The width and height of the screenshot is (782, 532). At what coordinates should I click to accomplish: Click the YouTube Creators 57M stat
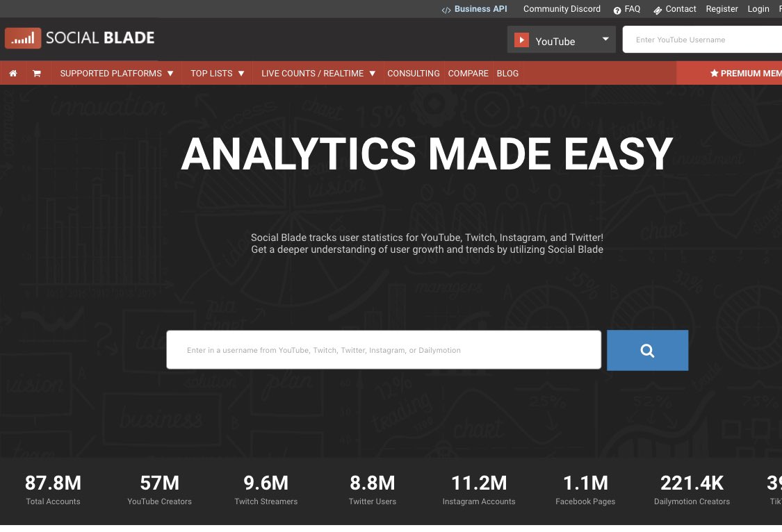tap(160, 490)
